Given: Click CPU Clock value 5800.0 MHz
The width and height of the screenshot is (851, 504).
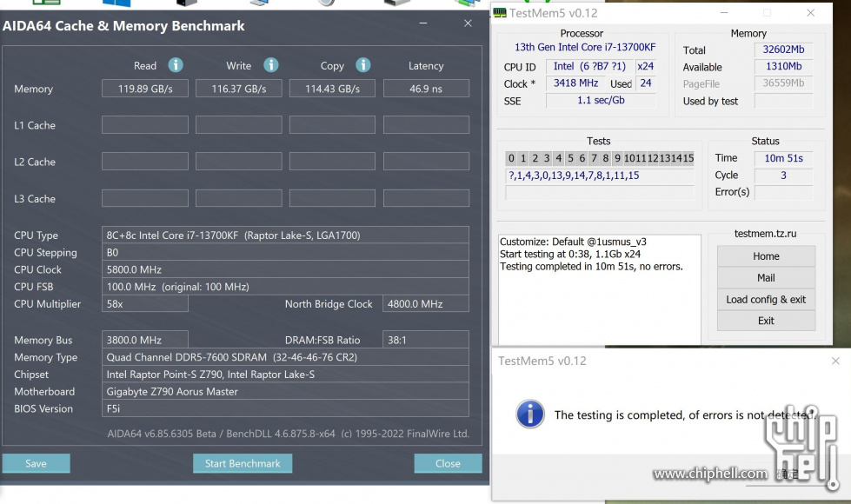Looking at the screenshot, I should point(285,269).
